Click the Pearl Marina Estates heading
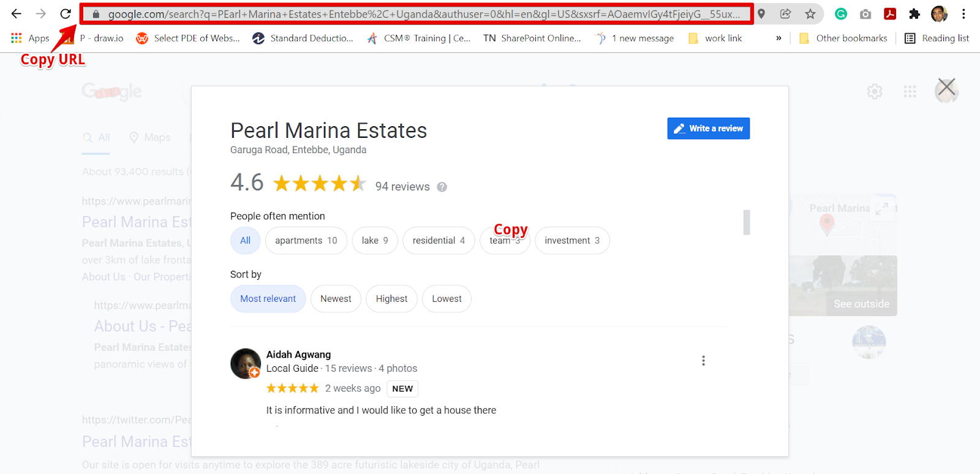This screenshot has height=474, width=980. tap(328, 130)
